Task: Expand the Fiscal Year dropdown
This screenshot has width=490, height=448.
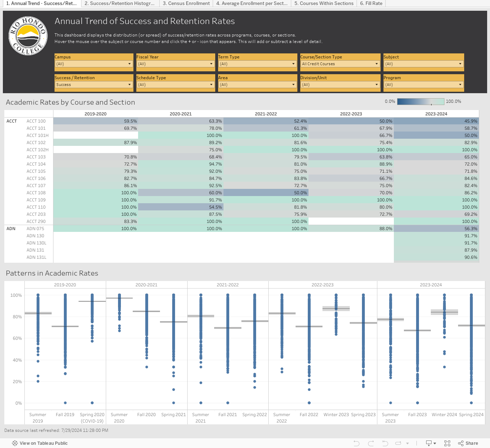Action: click(x=175, y=64)
